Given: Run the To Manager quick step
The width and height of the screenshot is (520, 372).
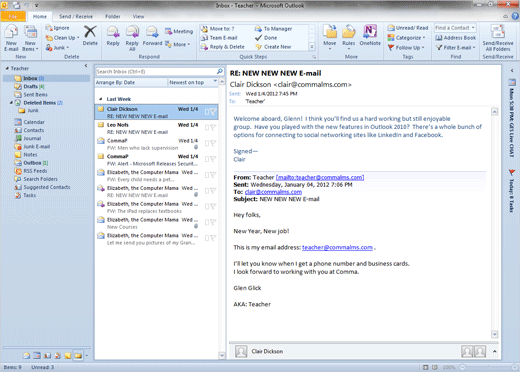Looking at the screenshot, I should pyautogui.click(x=273, y=29).
